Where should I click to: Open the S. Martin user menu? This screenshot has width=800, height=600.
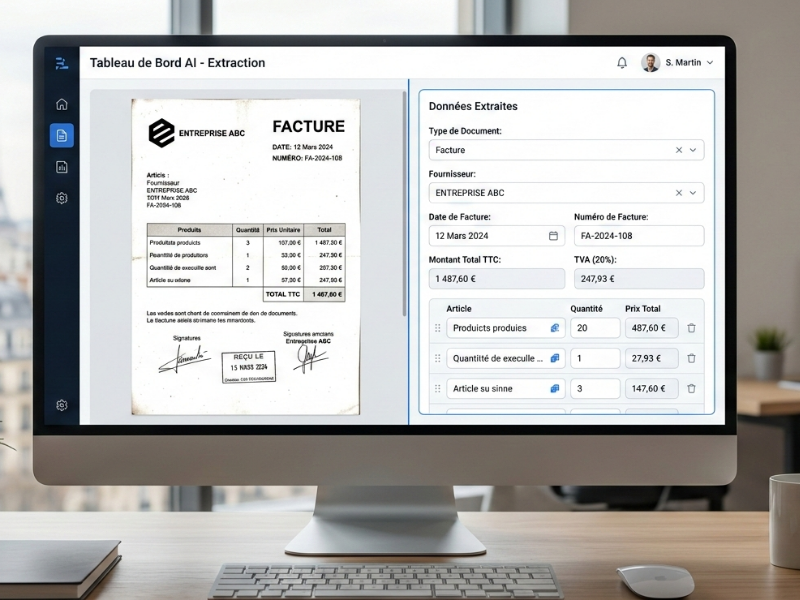tap(678, 63)
